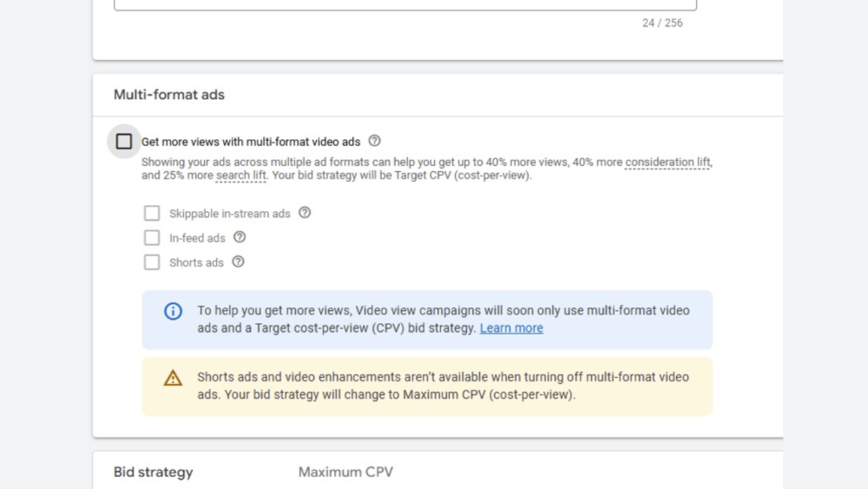Open the In-feed ads help icon
The image size is (868, 489).
tap(240, 238)
